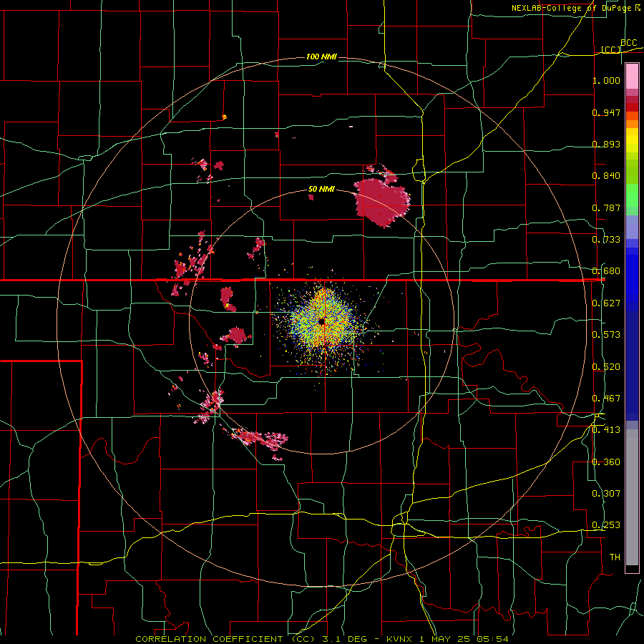The image size is (644, 644).
Task: Click the large crimson echo near 50 NMI ring
Action: (381, 202)
